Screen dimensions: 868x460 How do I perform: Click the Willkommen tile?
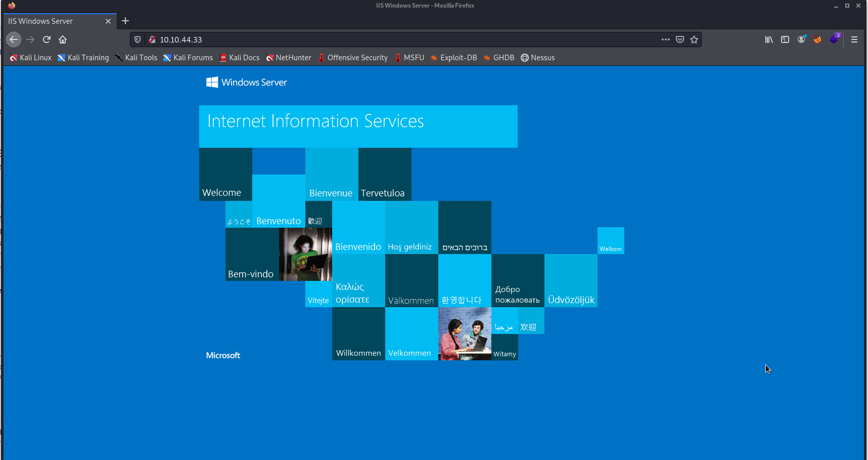(358, 333)
